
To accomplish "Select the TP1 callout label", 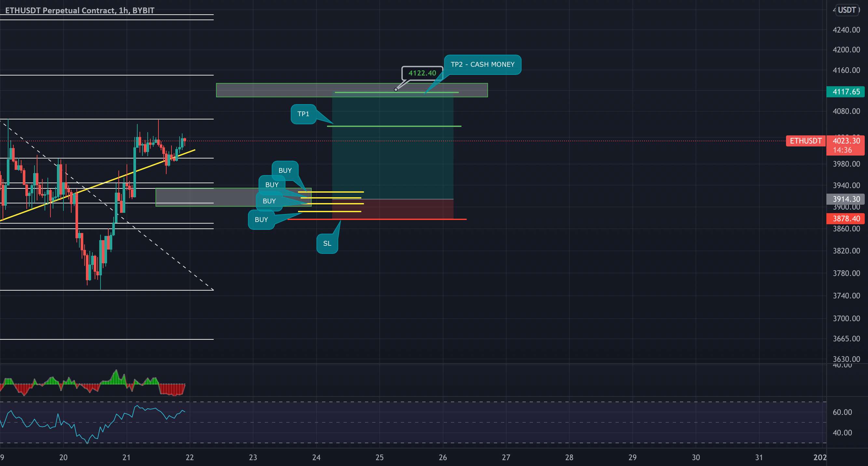I will click(x=303, y=114).
